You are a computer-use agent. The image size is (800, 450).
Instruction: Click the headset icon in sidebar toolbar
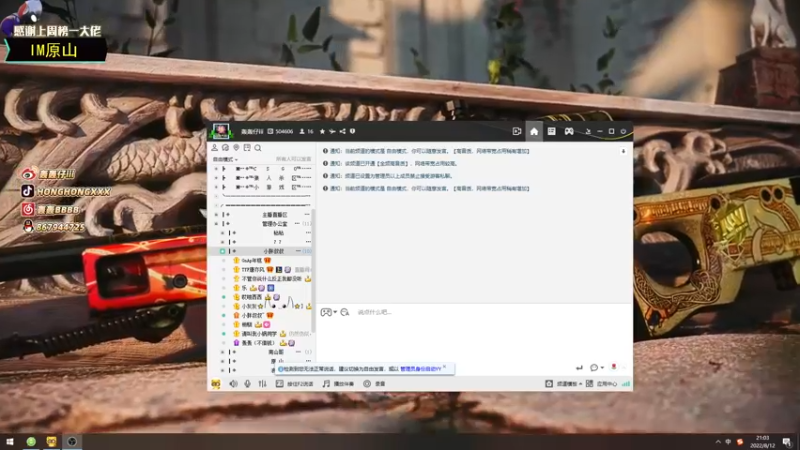226,147
